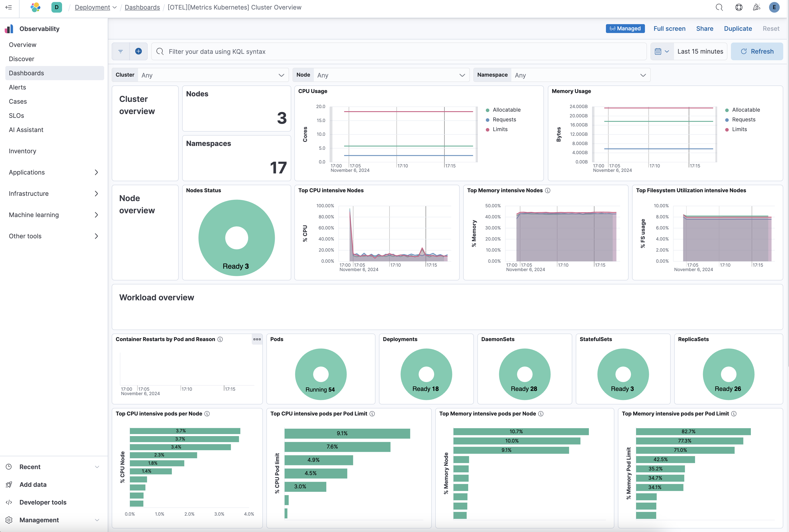
Task: Click the Elastic logo icon
Action: point(35,7)
